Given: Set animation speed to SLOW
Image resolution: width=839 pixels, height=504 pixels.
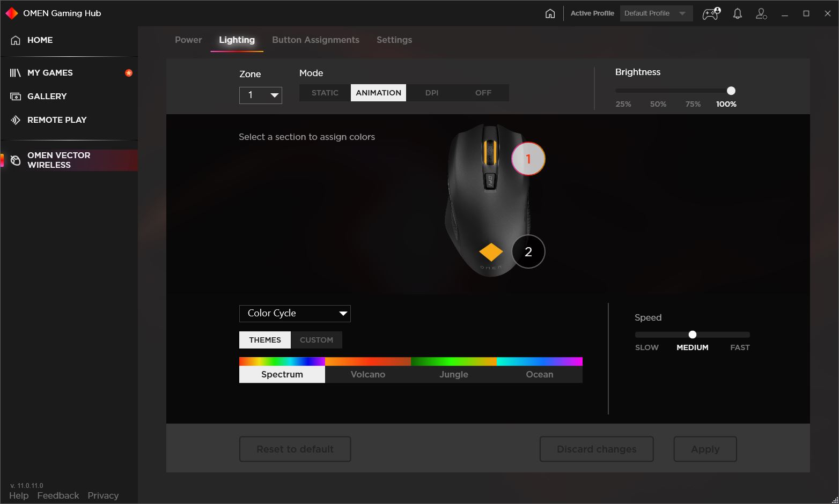Looking at the screenshot, I should pos(647,347).
